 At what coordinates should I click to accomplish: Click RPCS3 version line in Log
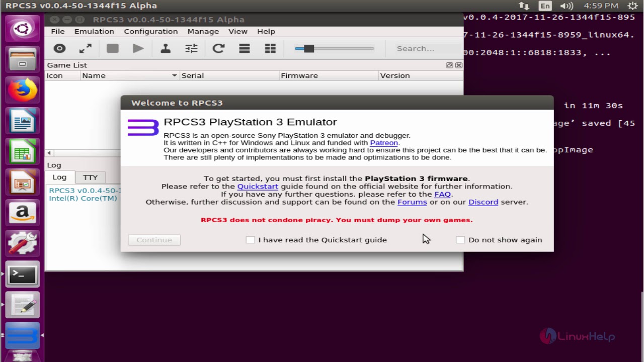pos(85,191)
